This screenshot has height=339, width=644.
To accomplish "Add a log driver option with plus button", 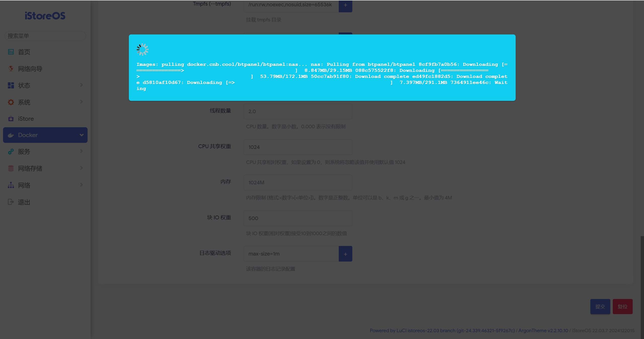I will 345,254.
